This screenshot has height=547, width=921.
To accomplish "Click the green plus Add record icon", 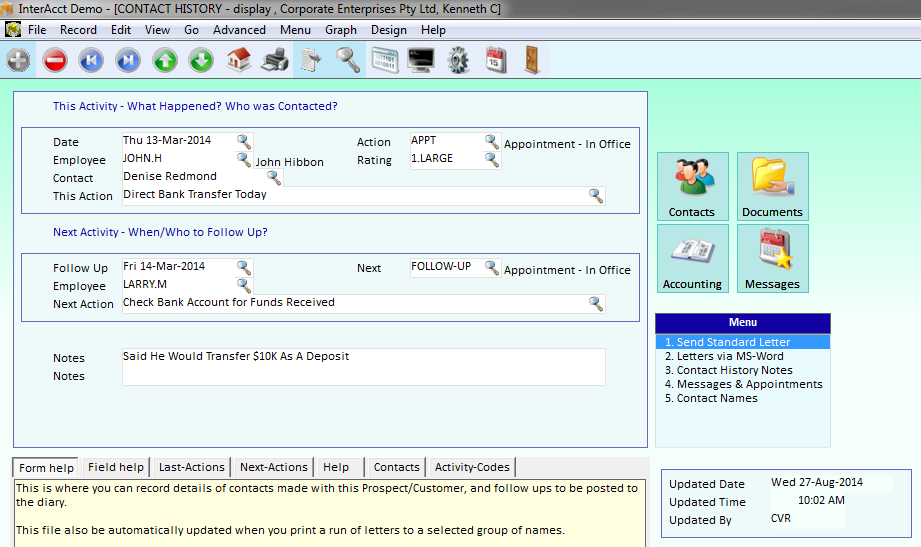I will coord(18,60).
